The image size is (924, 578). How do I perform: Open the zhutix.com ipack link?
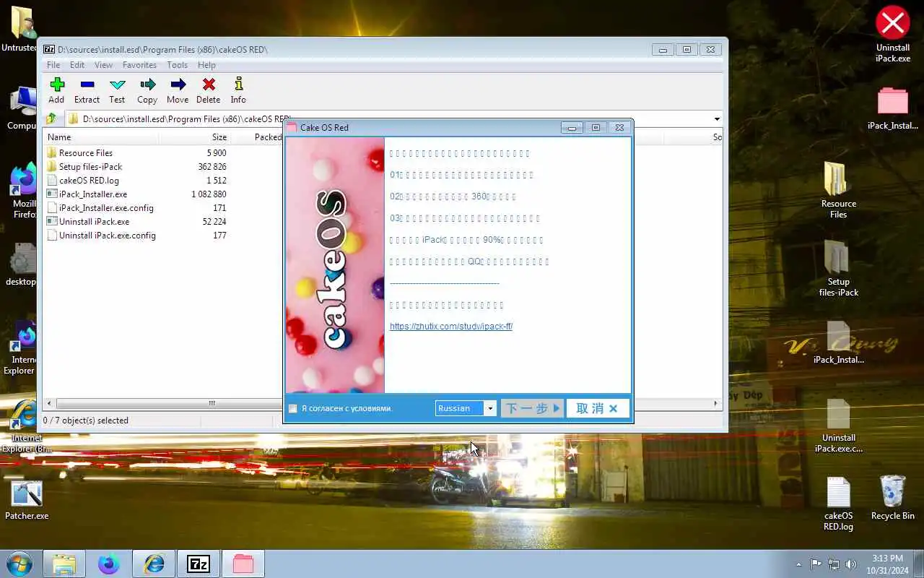(x=451, y=327)
